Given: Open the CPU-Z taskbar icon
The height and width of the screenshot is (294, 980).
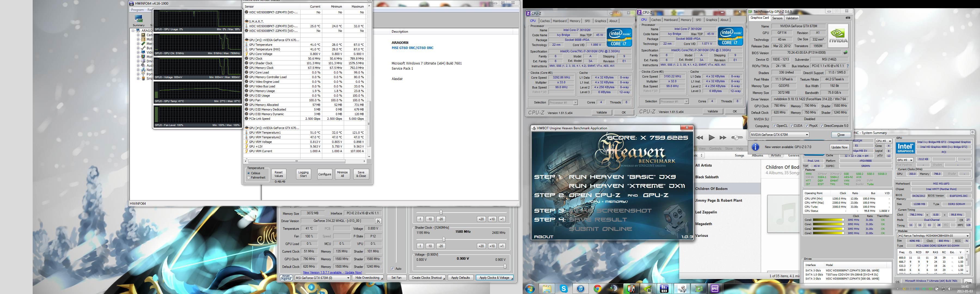Looking at the screenshot, I should tap(715, 289).
